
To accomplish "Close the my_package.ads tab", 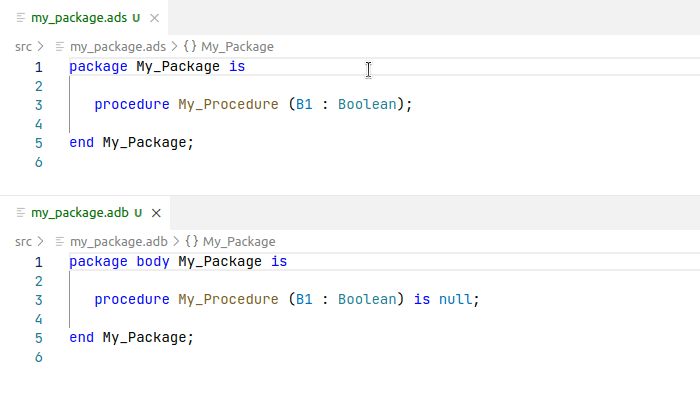I will point(154,18).
